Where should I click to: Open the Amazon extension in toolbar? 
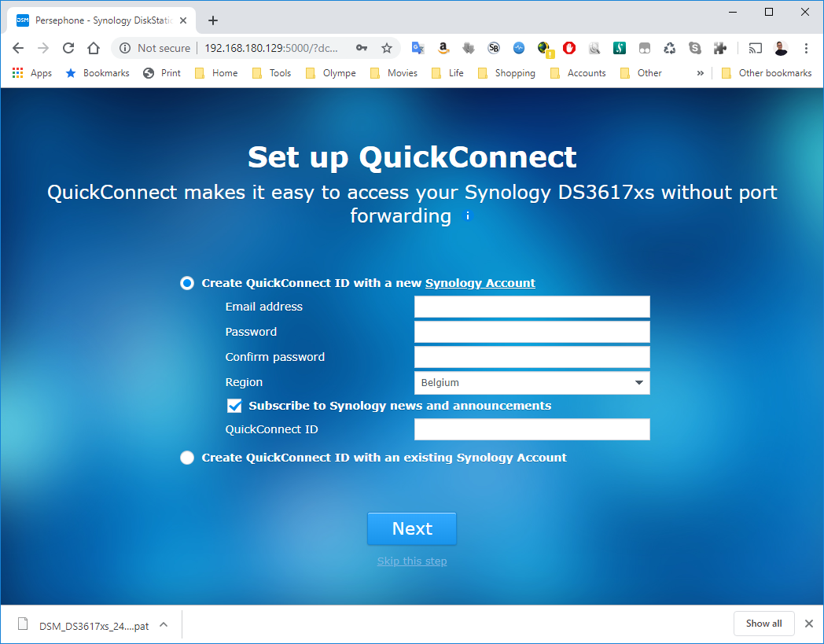pyautogui.click(x=443, y=48)
